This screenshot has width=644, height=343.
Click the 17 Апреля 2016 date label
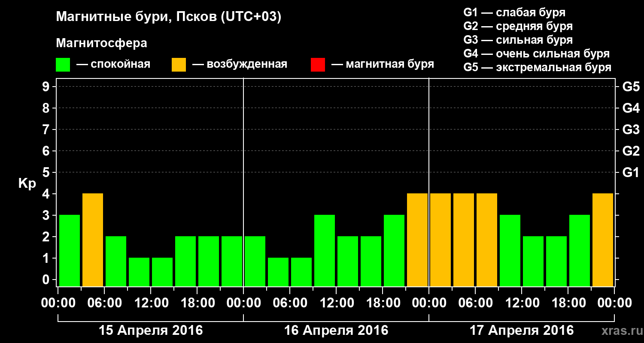(522, 331)
